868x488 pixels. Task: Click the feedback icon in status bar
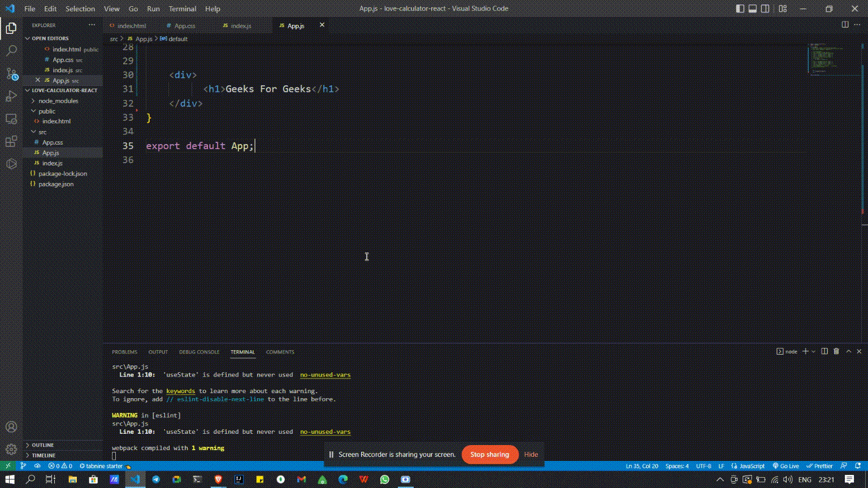[x=844, y=466]
